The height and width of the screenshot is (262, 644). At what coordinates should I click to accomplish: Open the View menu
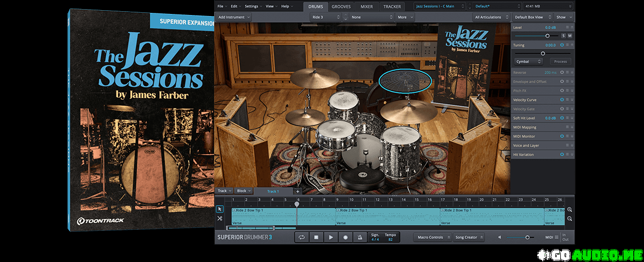(270, 6)
